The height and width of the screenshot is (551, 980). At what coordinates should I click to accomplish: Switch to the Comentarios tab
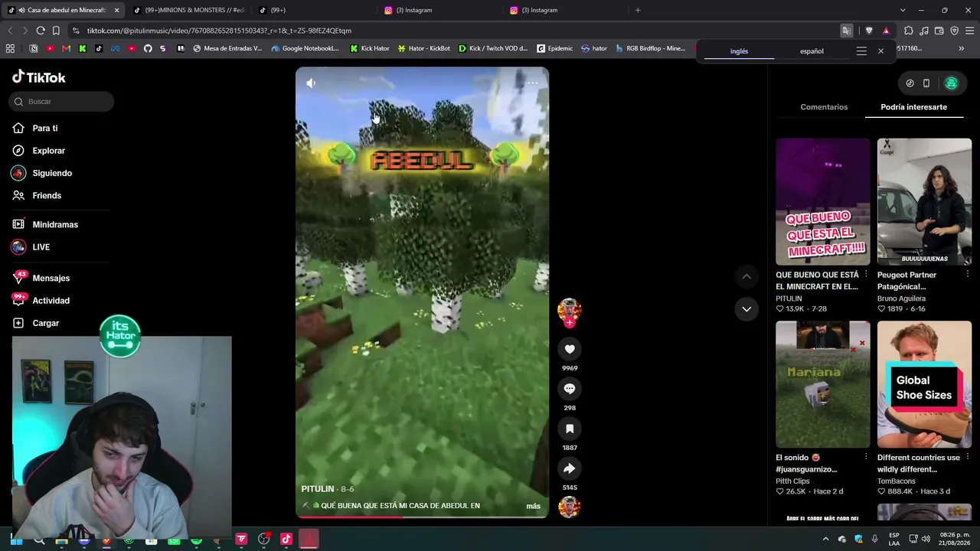click(824, 107)
